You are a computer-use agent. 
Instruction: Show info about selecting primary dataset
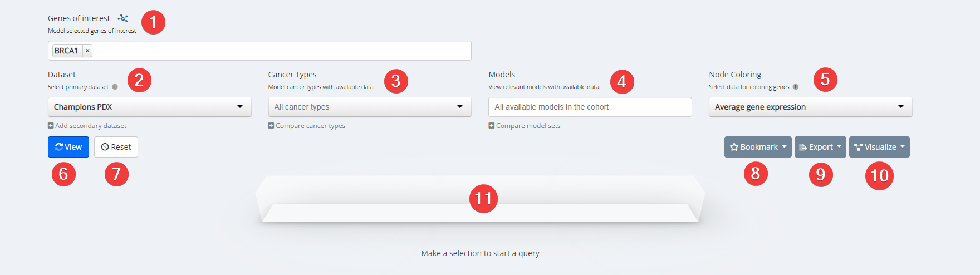(115, 87)
